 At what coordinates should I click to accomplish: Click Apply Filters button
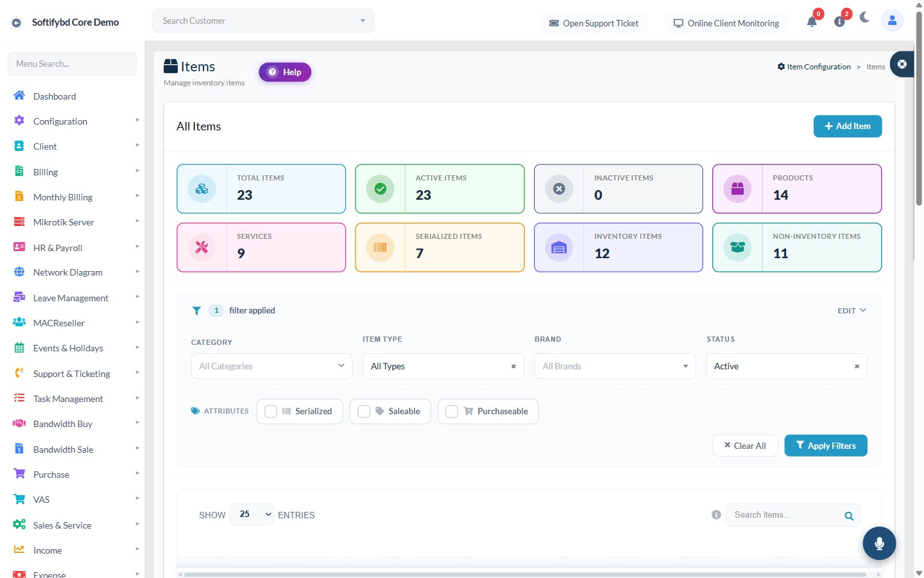tap(826, 446)
